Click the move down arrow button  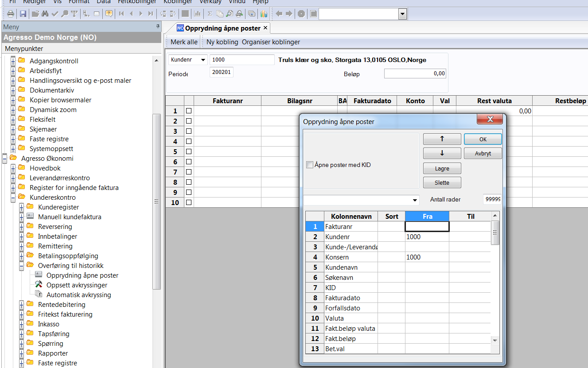coord(442,154)
